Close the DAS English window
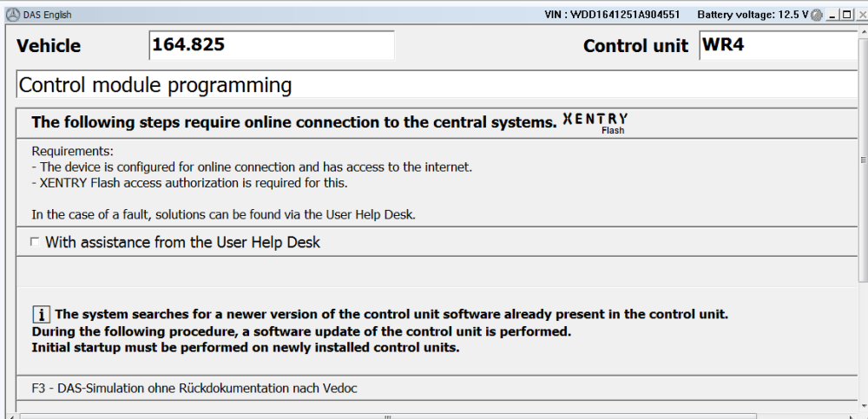This screenshot has width=868, height=419. point(861,15)
